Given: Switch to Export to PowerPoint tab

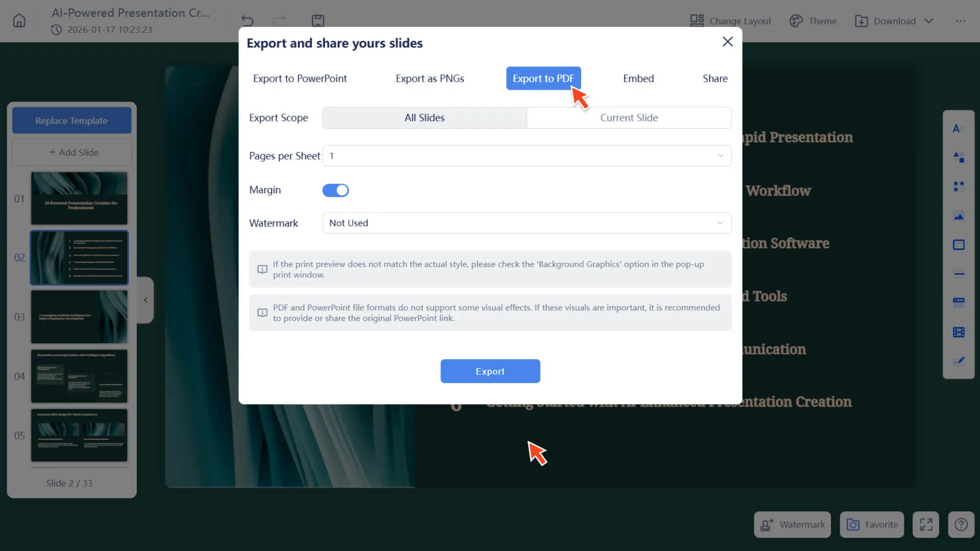Looking at the screenshot, I should click(300, 79).
